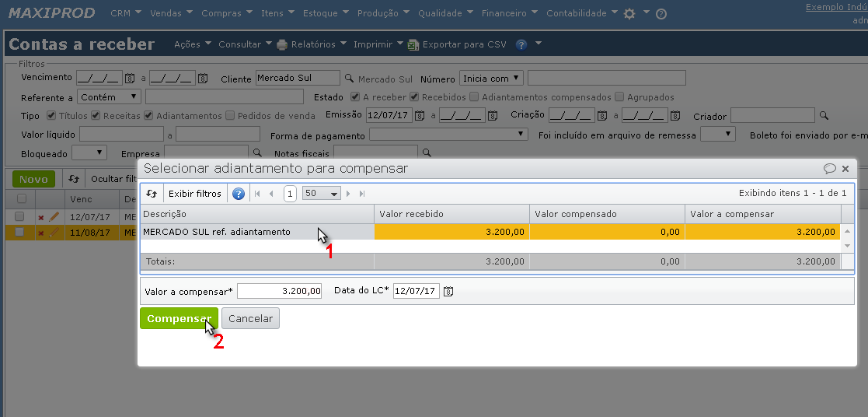Toggle the Receitas checkbox
Screen dimensions: 868x417
tap(96, 115)
